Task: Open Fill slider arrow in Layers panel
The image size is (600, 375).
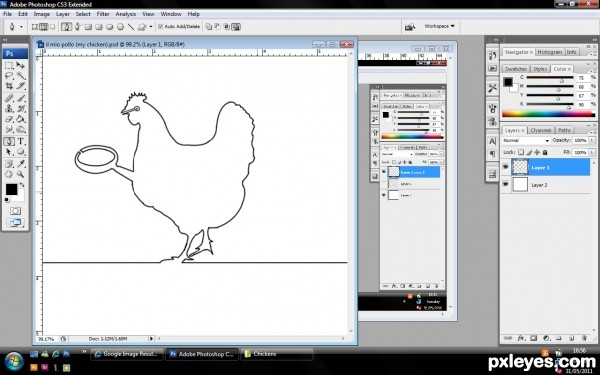Action: coord(592,152)
